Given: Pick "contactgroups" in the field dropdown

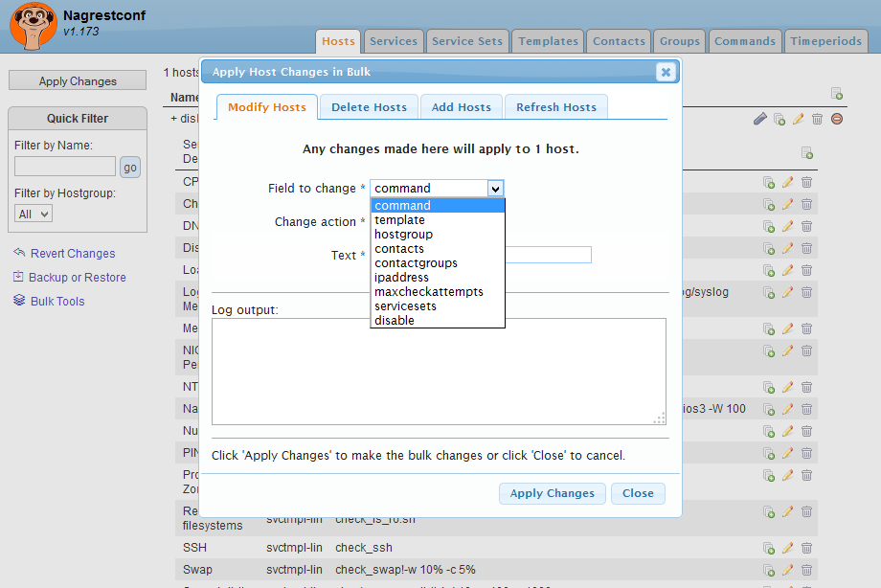Looking at the screenshot, I should [x=437, y=263].
